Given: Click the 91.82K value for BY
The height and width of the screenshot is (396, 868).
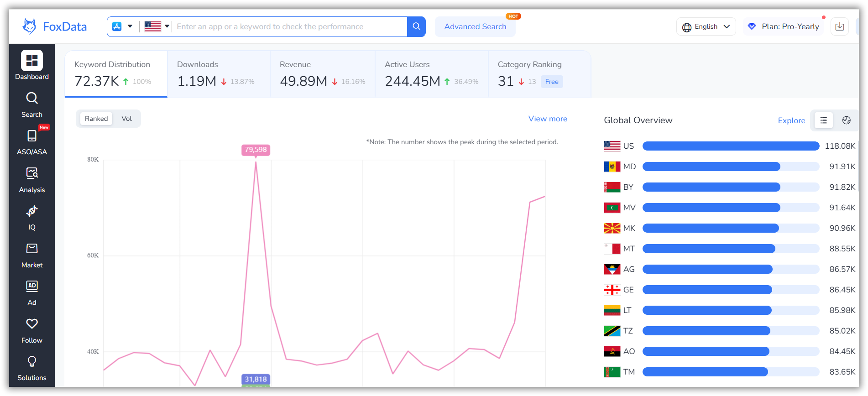Looking at the screenshot, I should 842,187.
